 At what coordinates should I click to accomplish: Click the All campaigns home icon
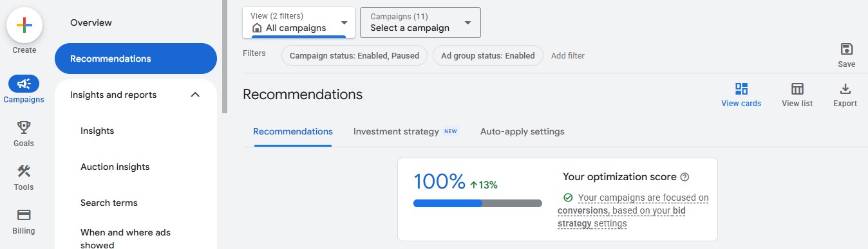tap(257, 28)
